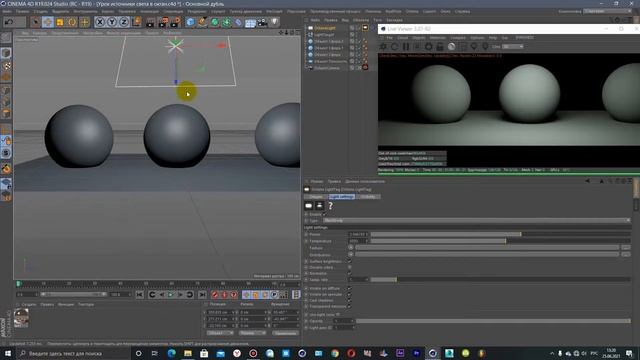
Task: Click the Distribution browse button
Action: click(x=625, y=254)
